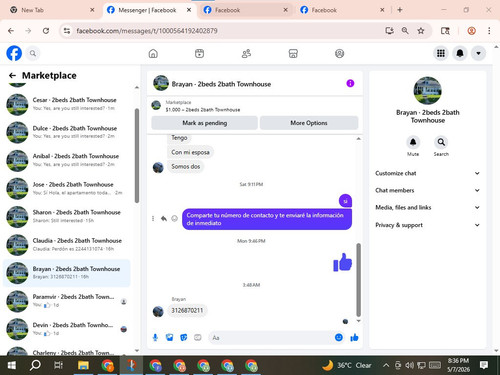Open the Windows Start button
Viewport: 500px width, 375px height.
click(x=12, y=365)
